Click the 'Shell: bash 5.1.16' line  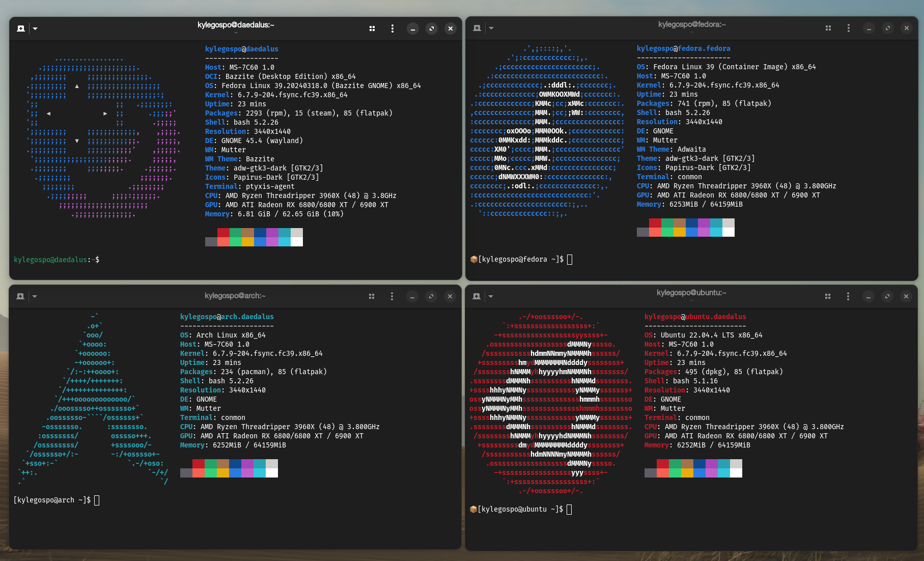click(x=681, y=381)
